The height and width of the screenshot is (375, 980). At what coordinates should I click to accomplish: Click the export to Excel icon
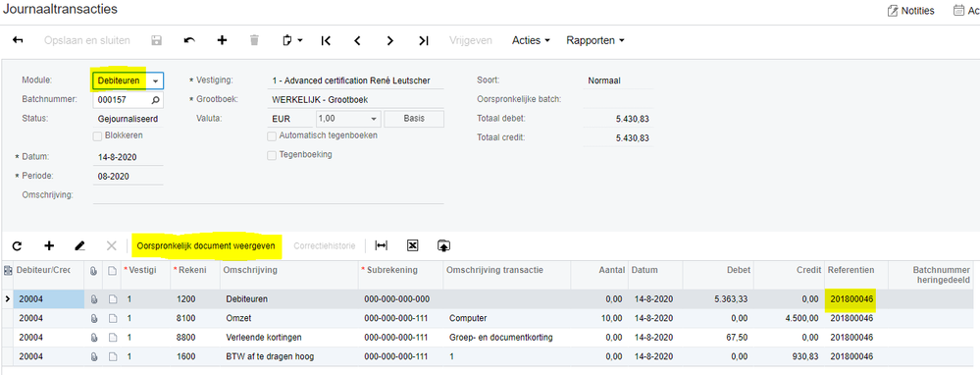tap(412, 246)
